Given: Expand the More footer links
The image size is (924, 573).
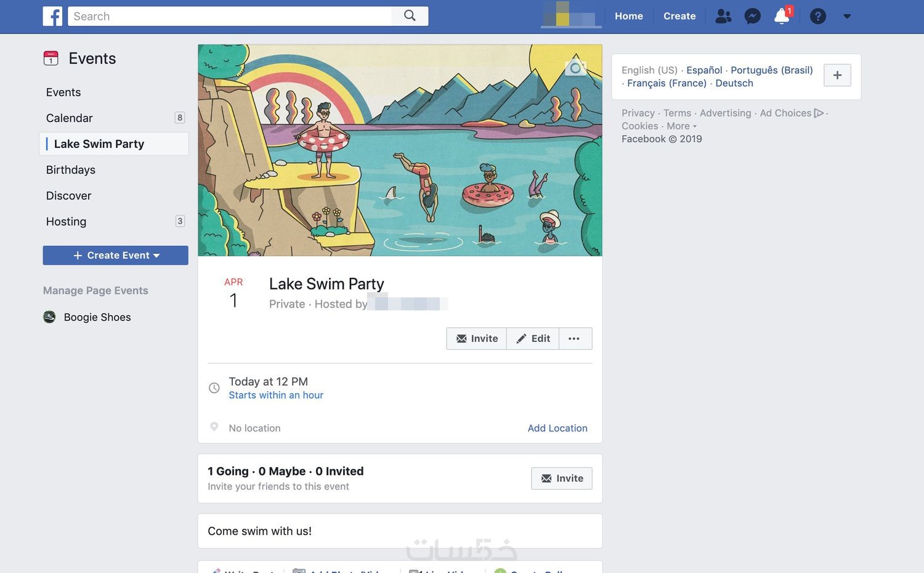Looking at the screenshot, I should 681,126.
